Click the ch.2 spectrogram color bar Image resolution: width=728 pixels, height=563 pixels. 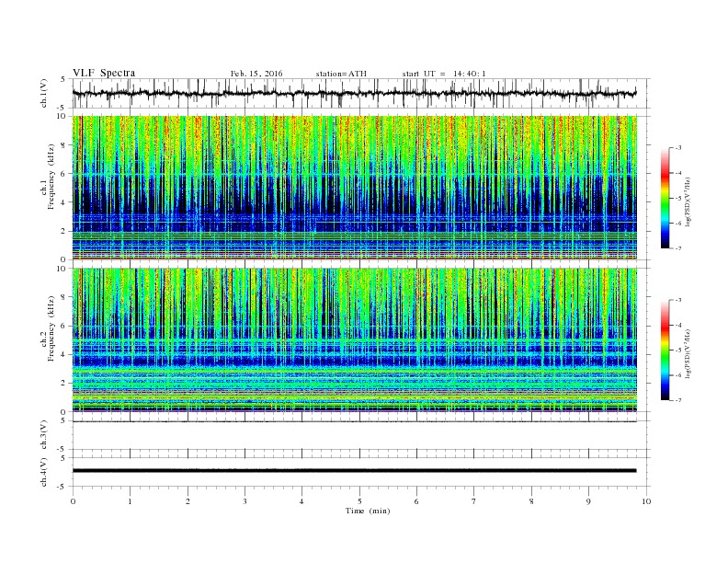tap(665, 350)
